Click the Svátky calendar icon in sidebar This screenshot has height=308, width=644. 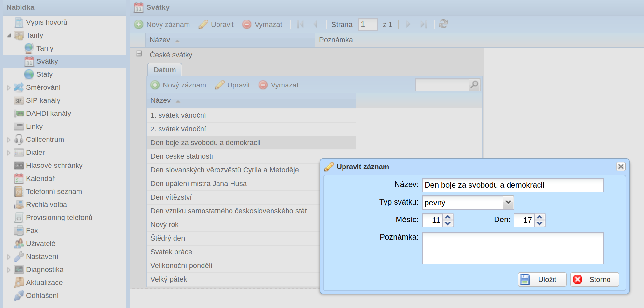[x=29, y=61]
